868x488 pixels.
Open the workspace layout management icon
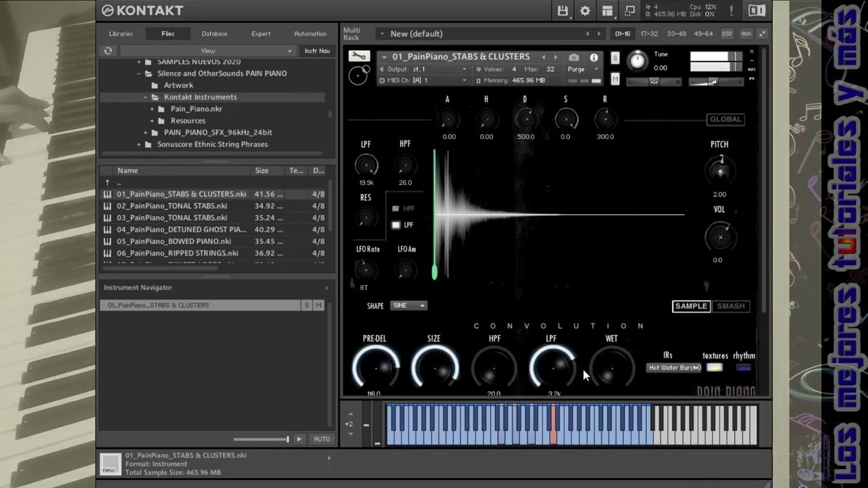[x=608, y=11]
